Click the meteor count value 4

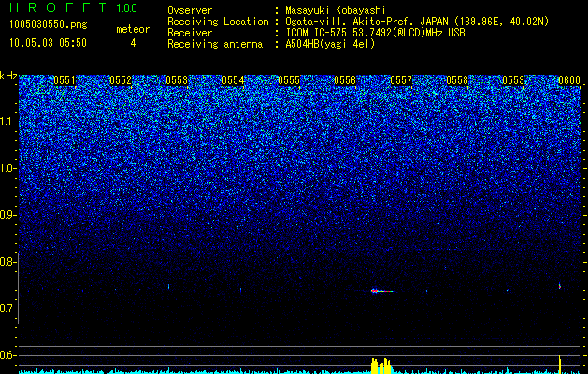[133, 43]
